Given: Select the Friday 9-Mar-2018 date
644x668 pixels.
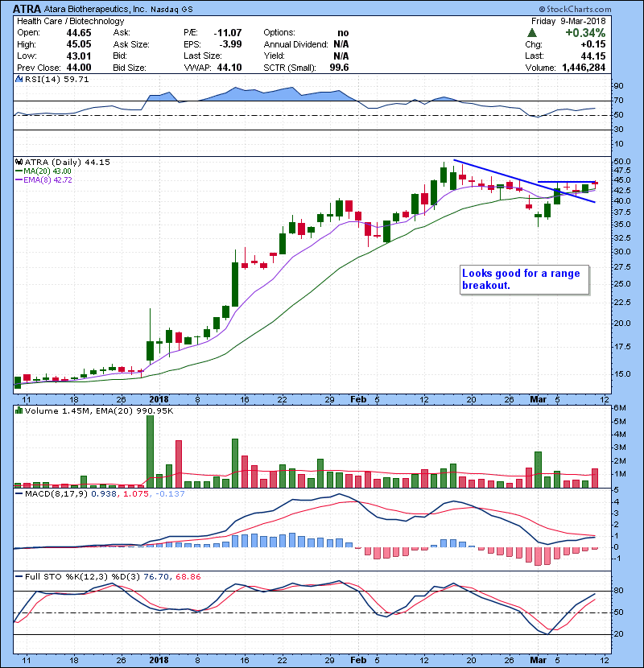Looking at the screenshot, I should [x=568, y=21].
